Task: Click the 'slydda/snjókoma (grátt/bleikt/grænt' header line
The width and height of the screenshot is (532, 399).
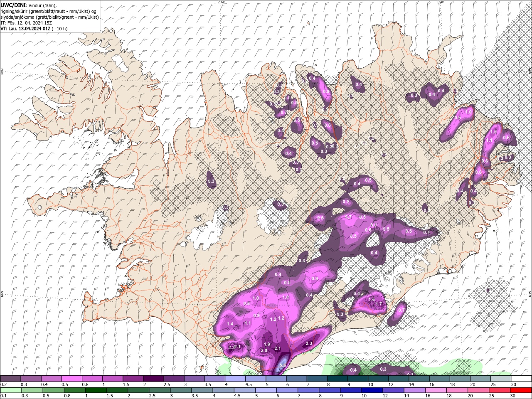Action: 50,17
